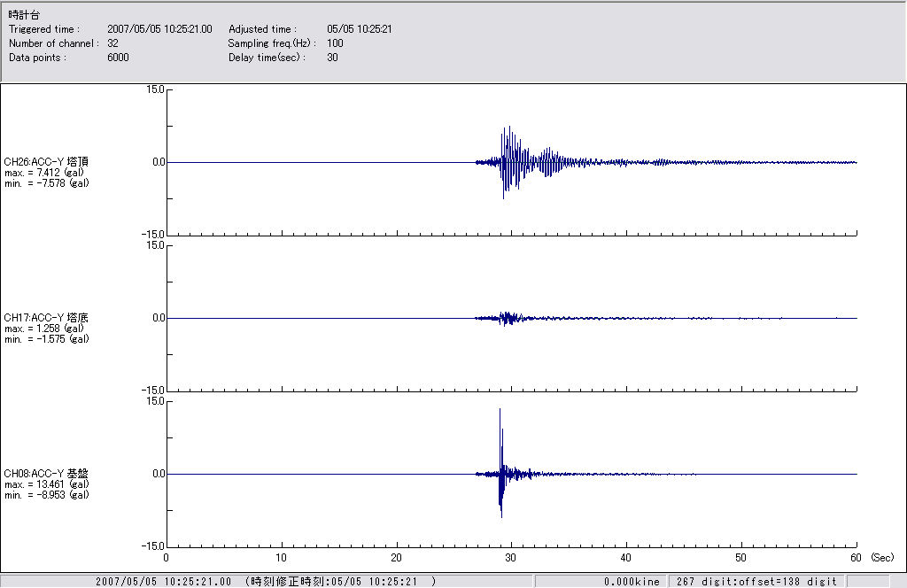Screen dimensions: 907x588
Task: Click the 60 second label on time axis
Action: click(856, 558)
